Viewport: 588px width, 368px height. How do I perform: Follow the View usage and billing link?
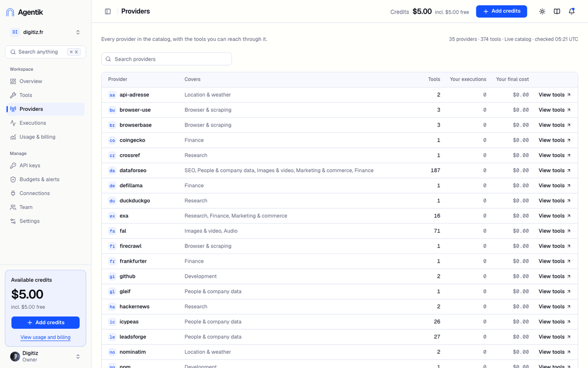[45, 337]
